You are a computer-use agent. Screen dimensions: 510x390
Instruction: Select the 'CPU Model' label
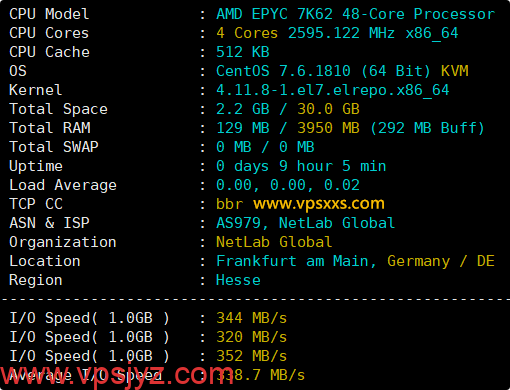49,14
